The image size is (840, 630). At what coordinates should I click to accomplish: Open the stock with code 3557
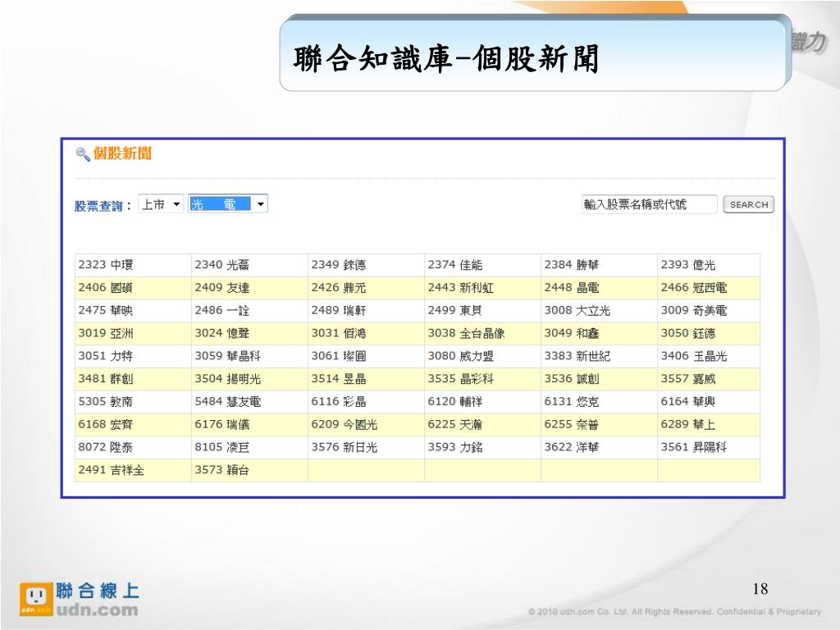688,379
